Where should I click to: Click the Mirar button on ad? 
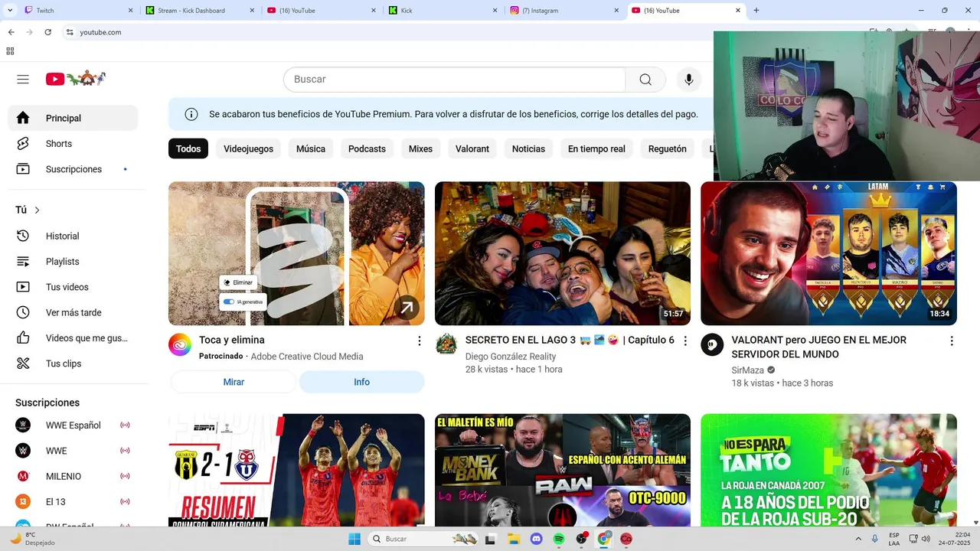234,382
